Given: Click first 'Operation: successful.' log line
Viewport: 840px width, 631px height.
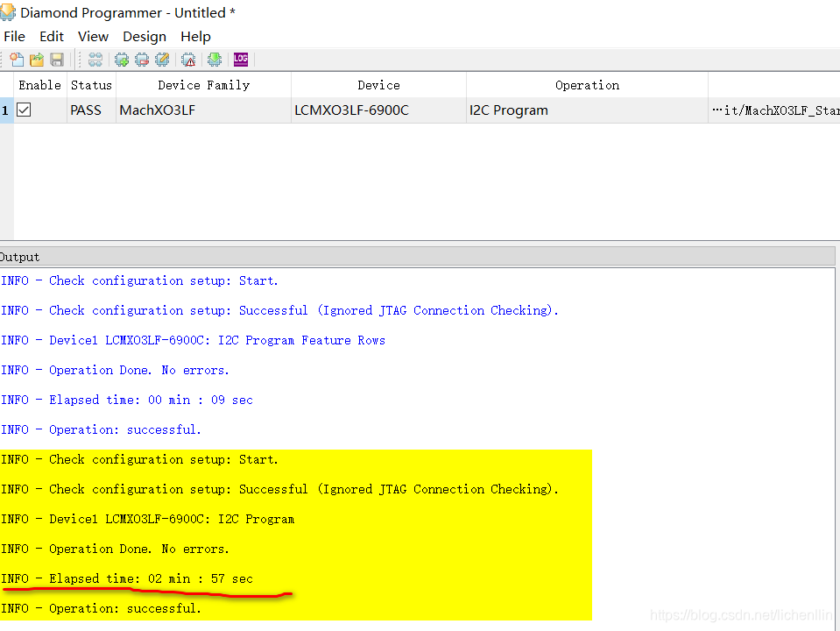Looking at the screenshot, I should coord(102,430).
